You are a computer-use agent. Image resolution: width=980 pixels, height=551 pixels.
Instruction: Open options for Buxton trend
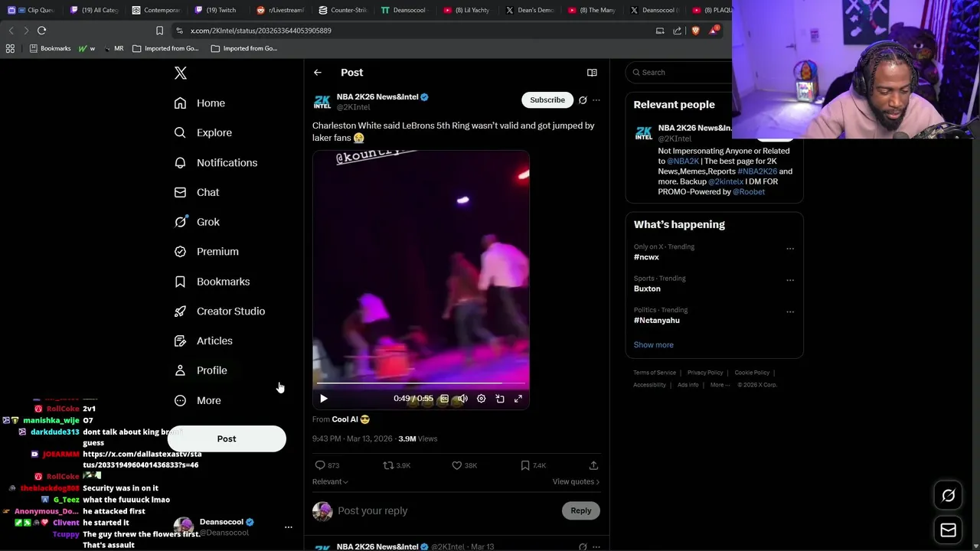(790, 280)
